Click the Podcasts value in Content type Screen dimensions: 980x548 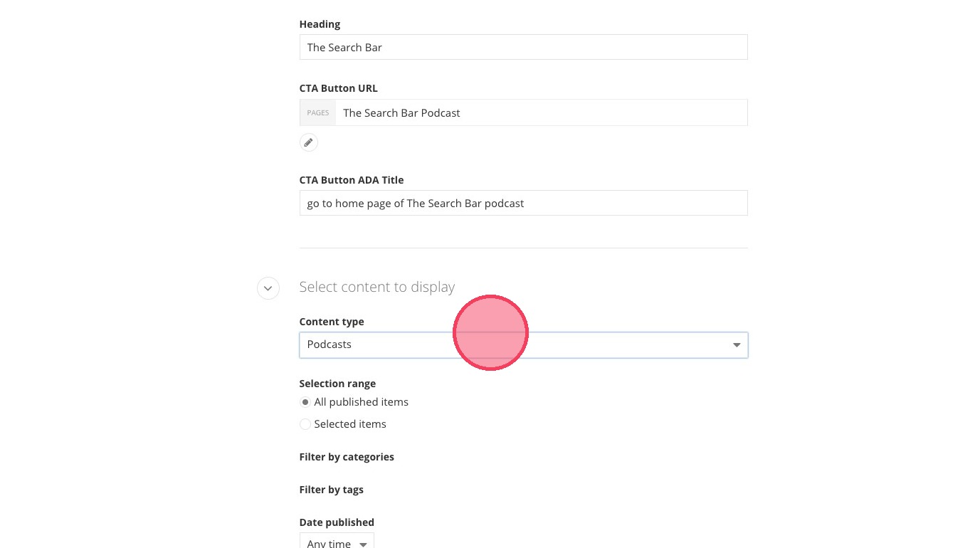tap(330, 344)
